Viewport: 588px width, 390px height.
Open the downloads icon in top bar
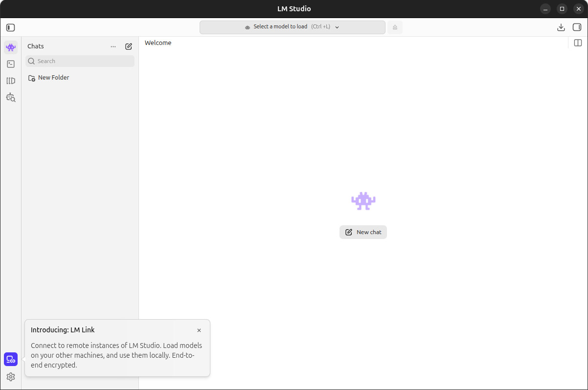coord(561,27)
